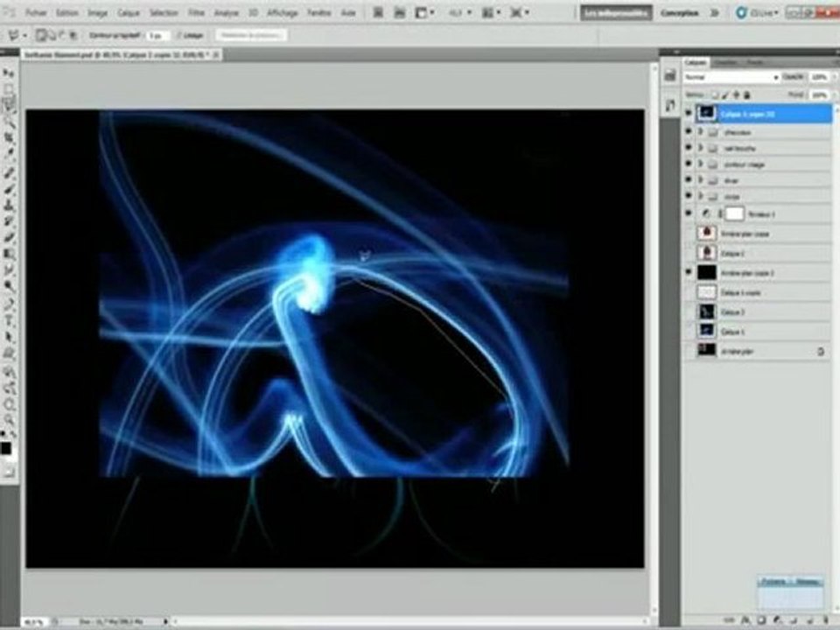The image size is (840, 630).
Task: Click the Contour progressif value field
Action: point(157,35)
